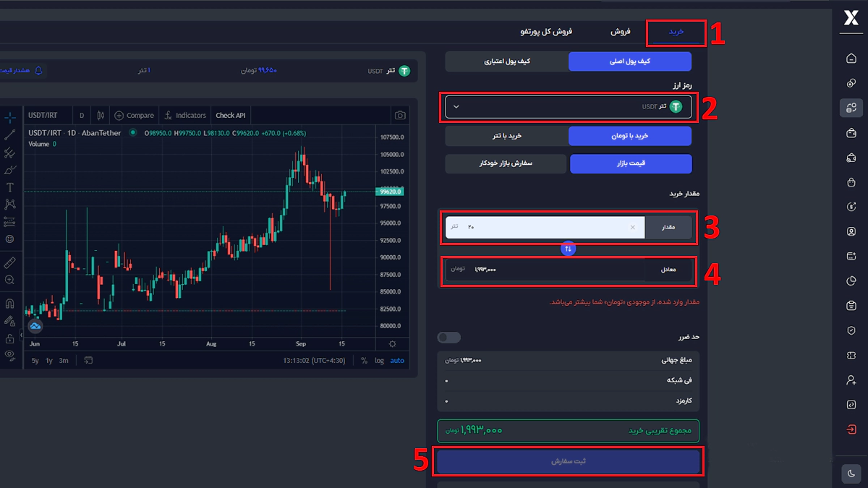Click the red logout icon in sidebar
Viewport: 868px width, 488px height.
tap(851, 429)
